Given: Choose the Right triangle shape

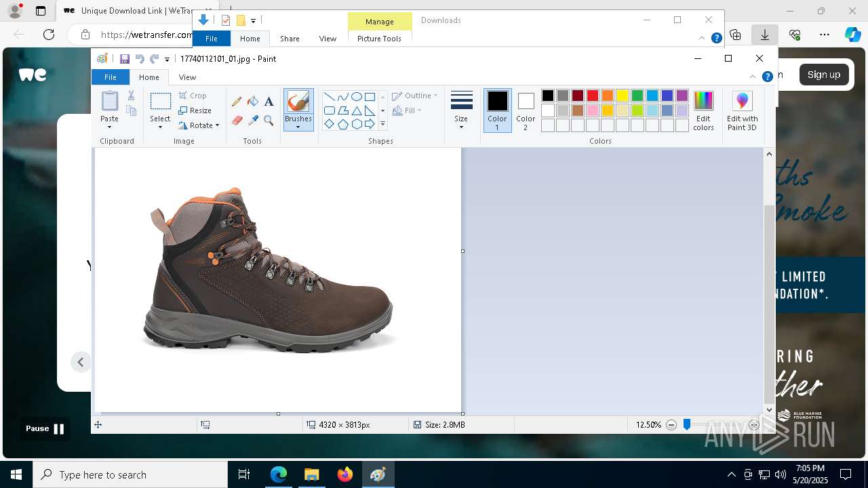Looking at the screenshot, I should 370,110.
